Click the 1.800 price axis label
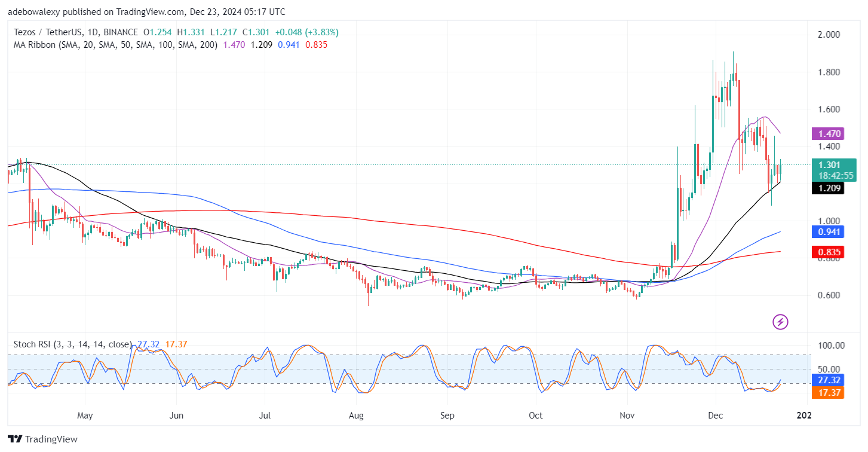 point(828,72)
